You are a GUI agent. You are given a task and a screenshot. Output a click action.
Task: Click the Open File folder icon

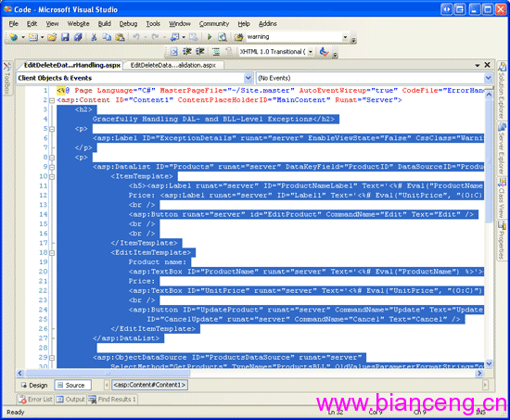(x=52, y=37)
